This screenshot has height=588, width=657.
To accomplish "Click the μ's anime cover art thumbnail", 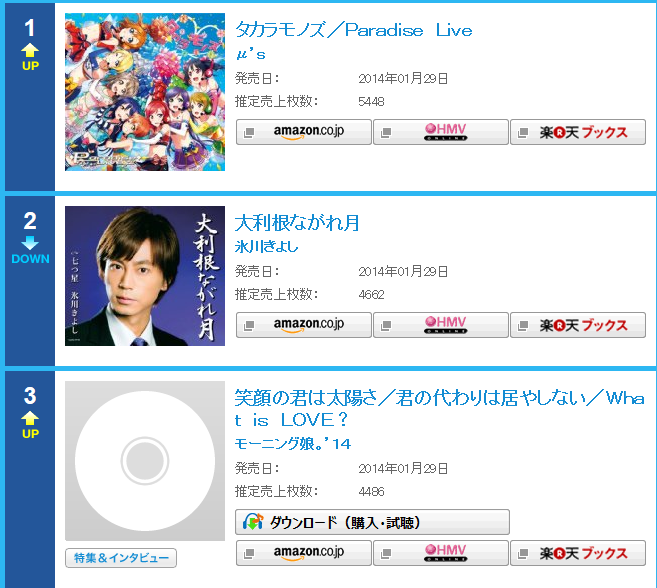I will coord(145,92).
